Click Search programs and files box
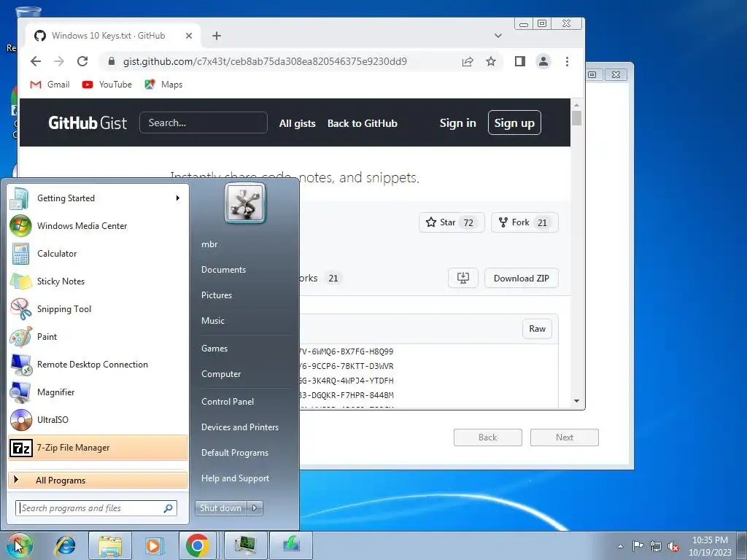This screenshot has height=560, width=747. point(96,508)
